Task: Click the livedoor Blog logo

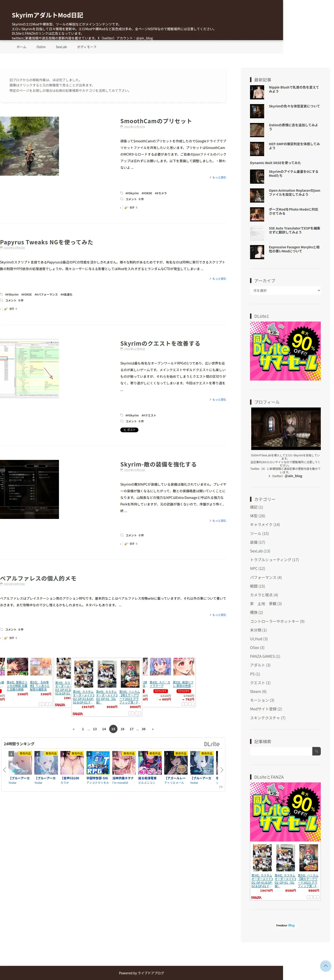Action: [285, 925]
